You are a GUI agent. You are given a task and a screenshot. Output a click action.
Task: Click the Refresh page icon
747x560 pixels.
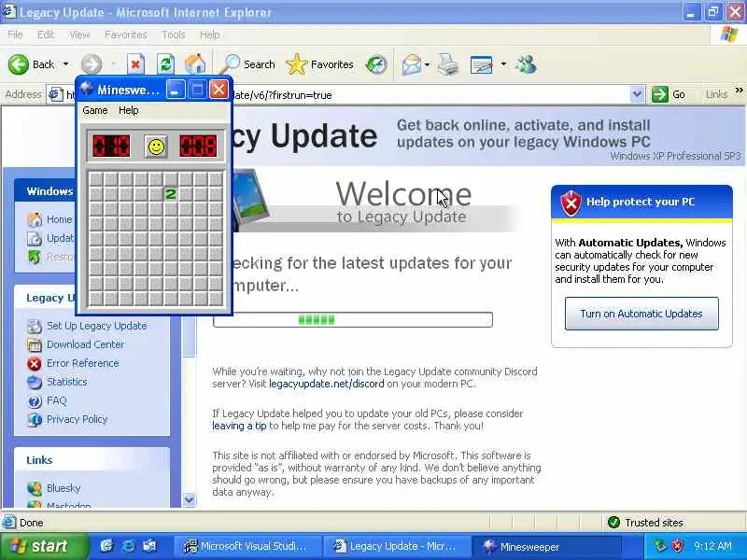(x=166, y=64)
